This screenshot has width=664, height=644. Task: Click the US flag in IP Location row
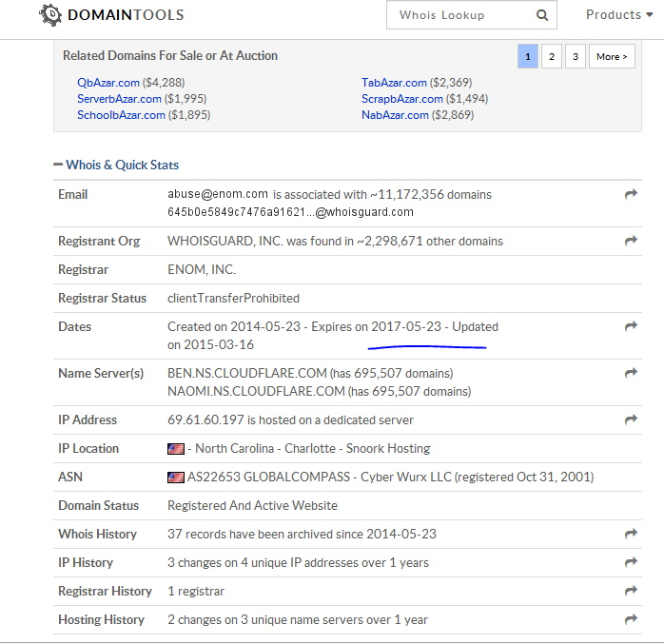pyautogui.click(x=176, y=449)
